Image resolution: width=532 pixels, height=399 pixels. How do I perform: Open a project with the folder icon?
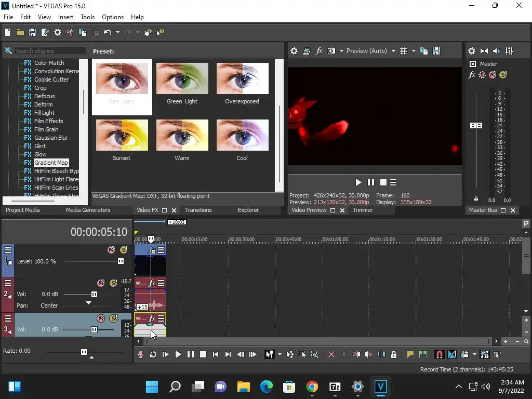20,32
